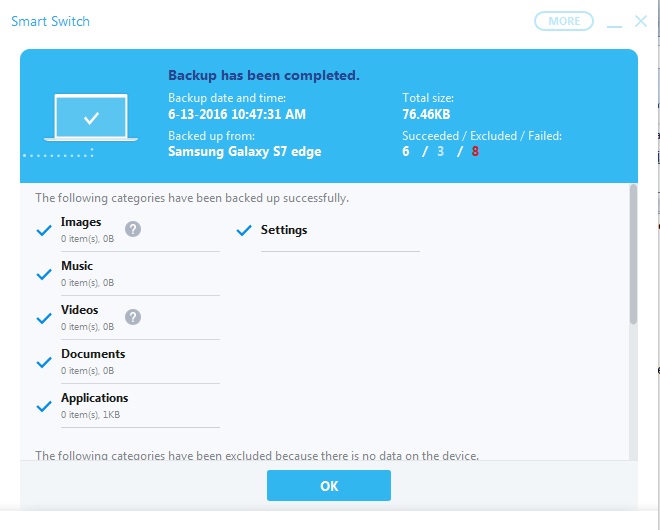Click the checkmark beside Videos

[x=44, y=318]
